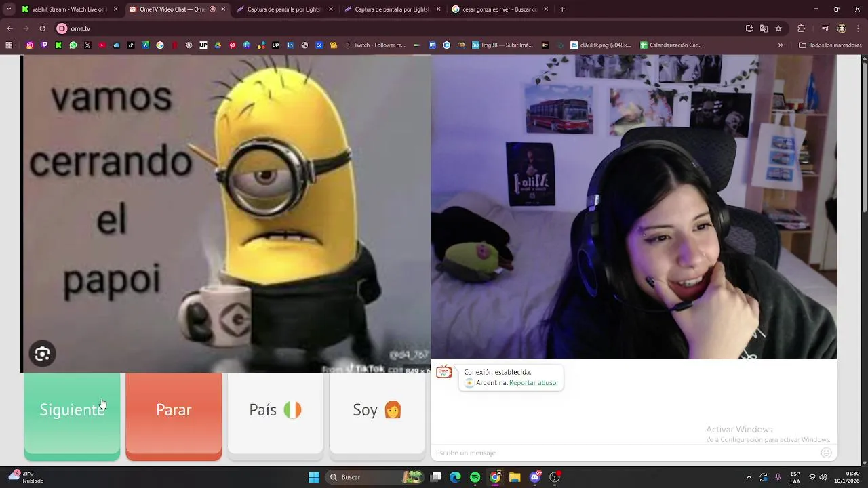Open Discord from the taskbar
Screen dimensions: 868x488
click(x=534, y=477)
